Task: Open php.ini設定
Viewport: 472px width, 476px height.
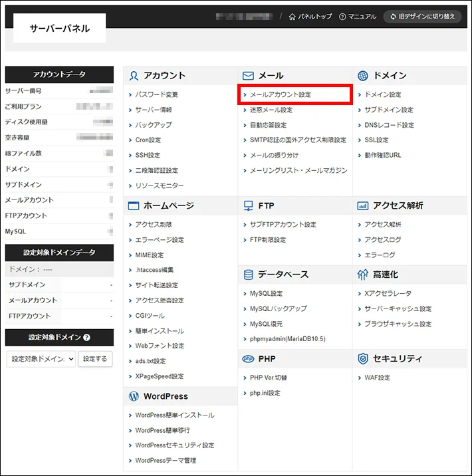Action: (265, 393)
